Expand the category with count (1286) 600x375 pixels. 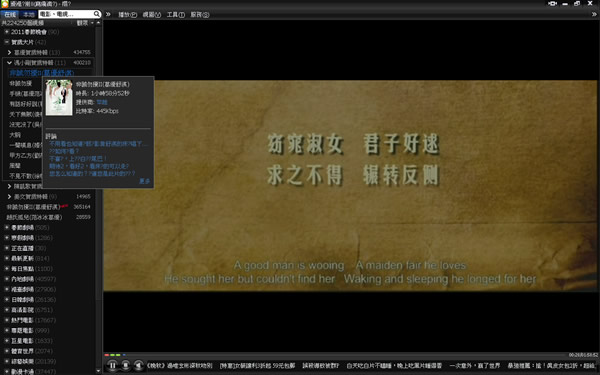click(7, 238)
